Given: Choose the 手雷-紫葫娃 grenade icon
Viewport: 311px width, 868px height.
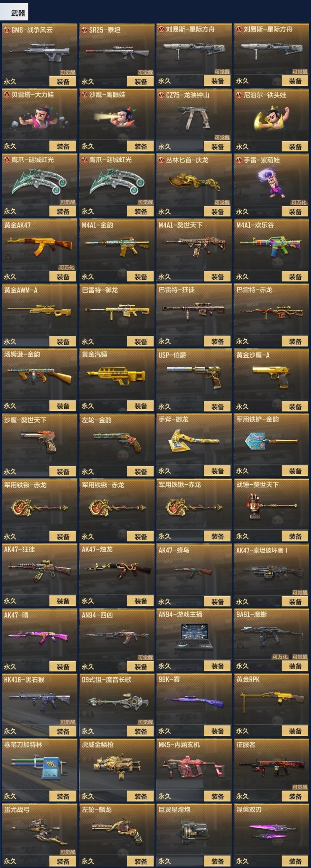Looking at the screenshot, I should coord(272,183).
